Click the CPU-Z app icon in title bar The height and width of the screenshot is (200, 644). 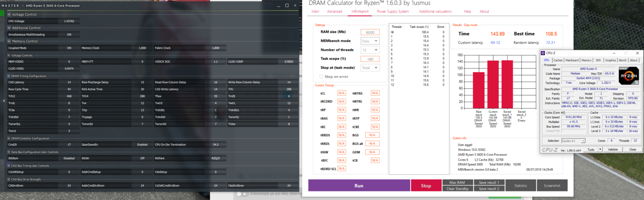(x=543, y=53)
